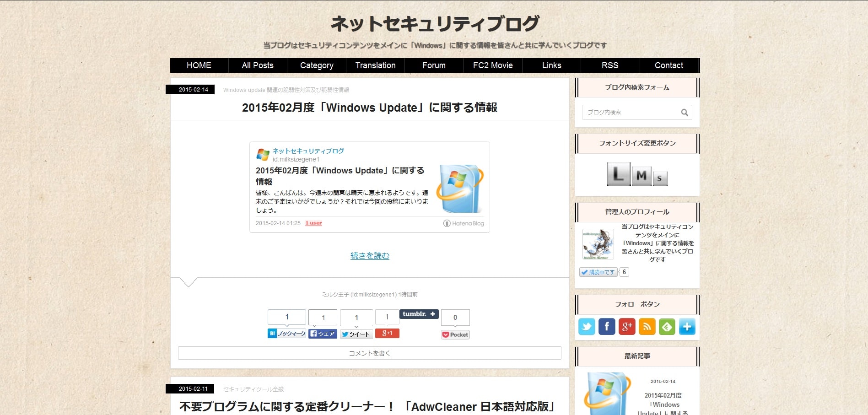This screenshot has height=415, width=868.
Task: Click the embedded card post title
Action: [x=340, y=176]
